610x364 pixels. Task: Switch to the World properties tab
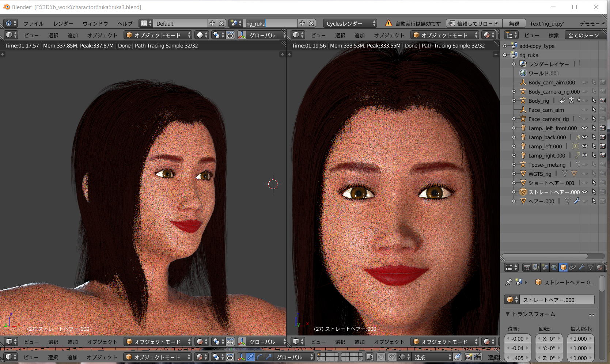554,268
